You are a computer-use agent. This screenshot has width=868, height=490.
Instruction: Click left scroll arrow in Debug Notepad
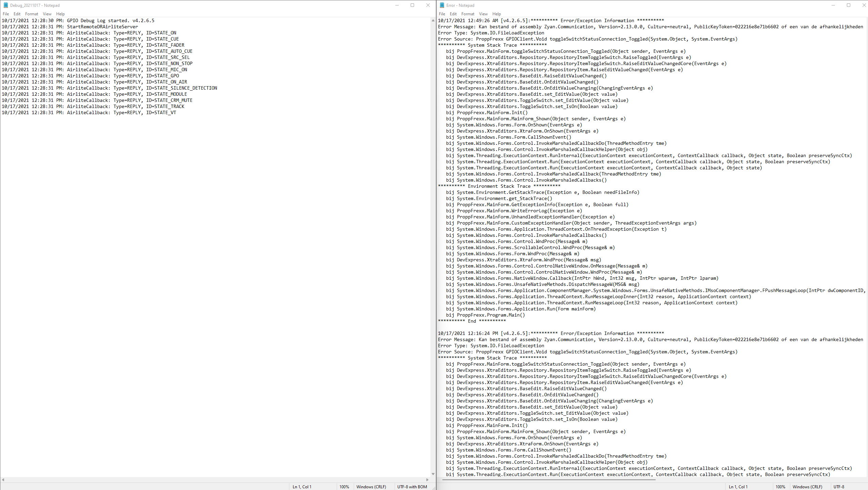(x=3, y=479)
